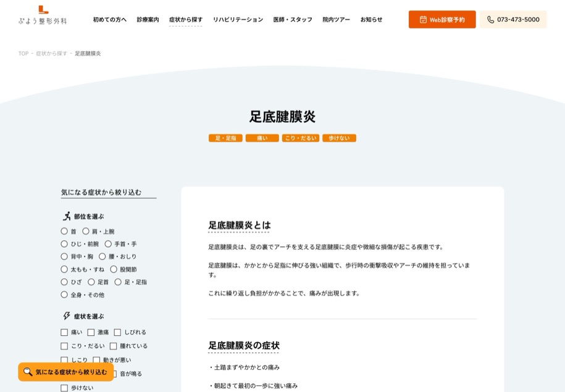Viewport: 565px width, 392px height.
Task: Click the 痛い orange tag
Action: coord(262,138)
